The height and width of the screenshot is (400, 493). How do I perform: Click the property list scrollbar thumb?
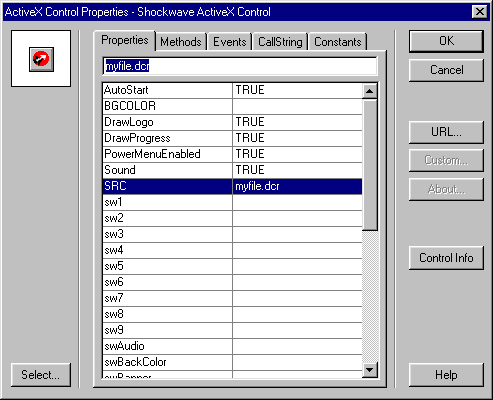(x=370, y=164)
